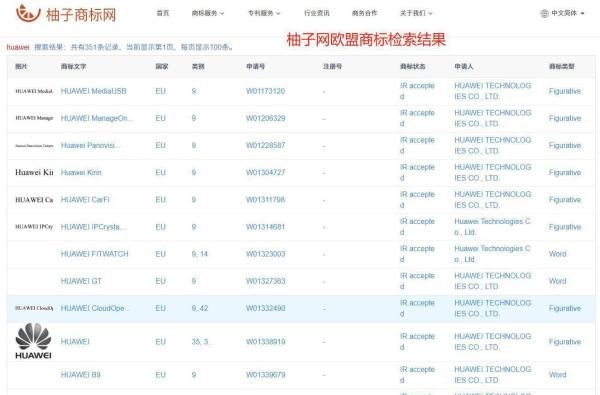Open the Huawei Kirin trademark link
Image resolution: width=600 pixels, height=395 pixels.
(81, 173)
